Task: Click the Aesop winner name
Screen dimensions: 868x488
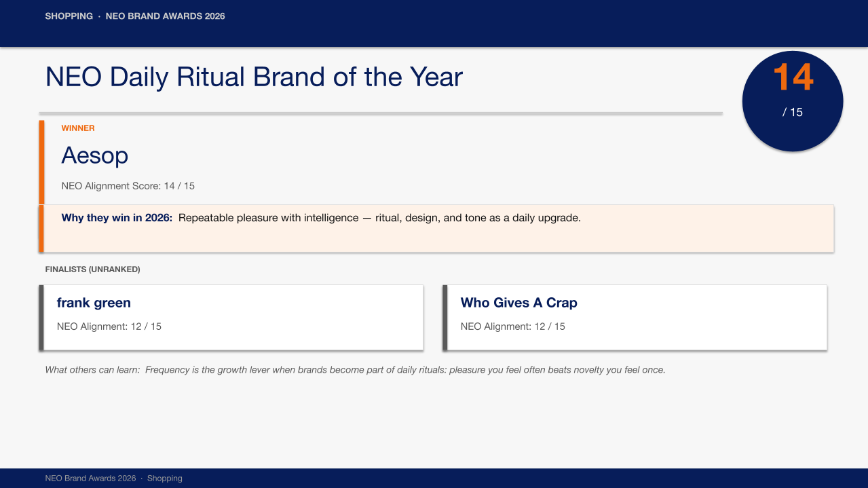Action: point(95,156)
